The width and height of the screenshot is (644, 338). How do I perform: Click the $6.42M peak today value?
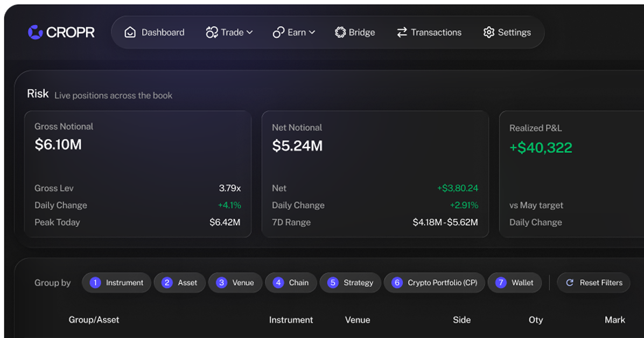pos(225,222)
